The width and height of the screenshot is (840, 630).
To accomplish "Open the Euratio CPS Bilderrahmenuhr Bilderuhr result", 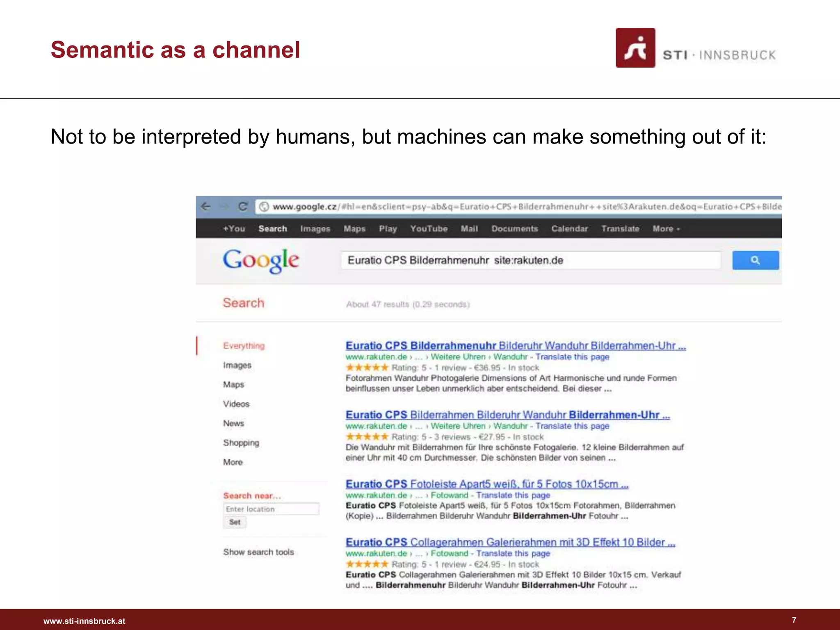I will pos(516,346).
